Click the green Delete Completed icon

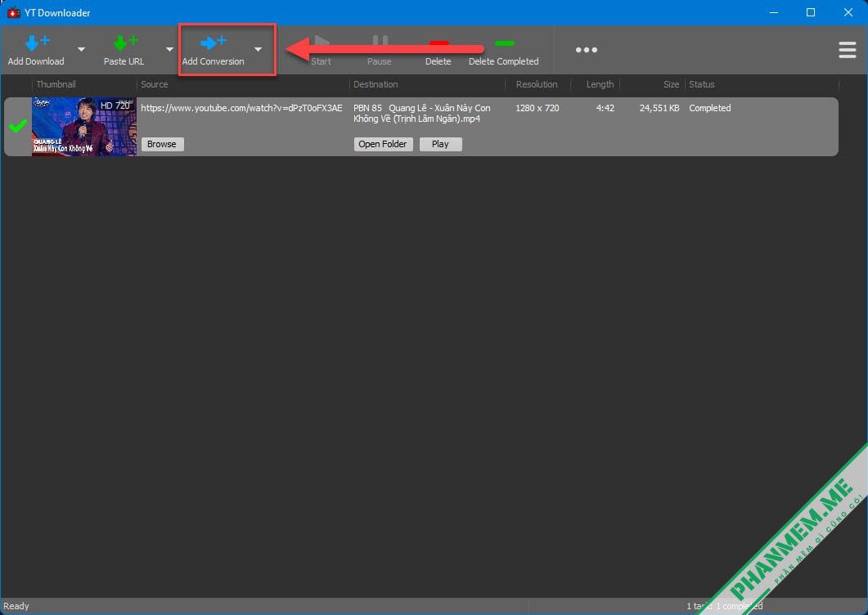(504, 43)
